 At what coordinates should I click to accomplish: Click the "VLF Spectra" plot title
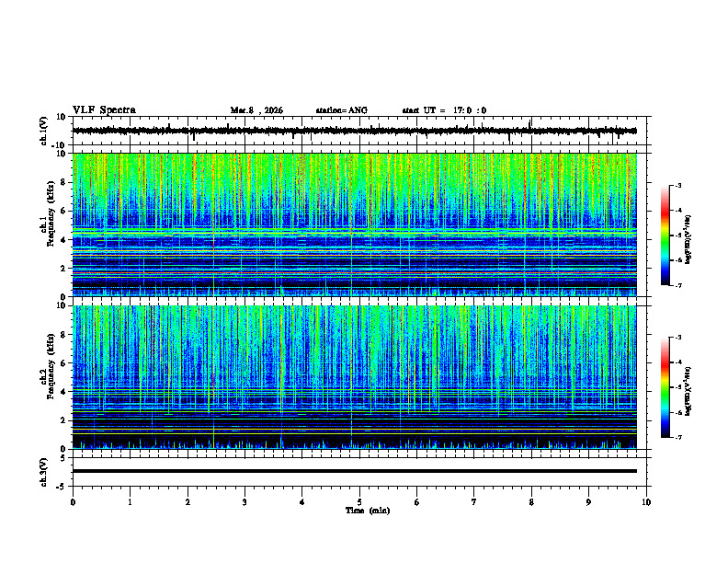pos(104,110)
